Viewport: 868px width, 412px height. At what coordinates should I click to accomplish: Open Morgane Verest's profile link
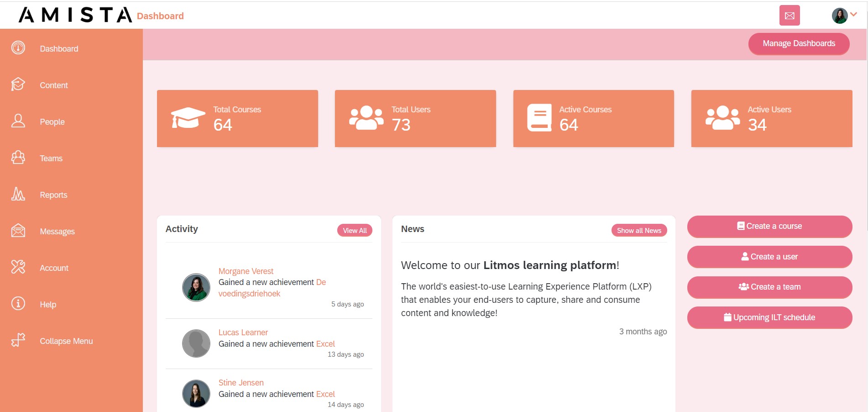tap(246, 271)
